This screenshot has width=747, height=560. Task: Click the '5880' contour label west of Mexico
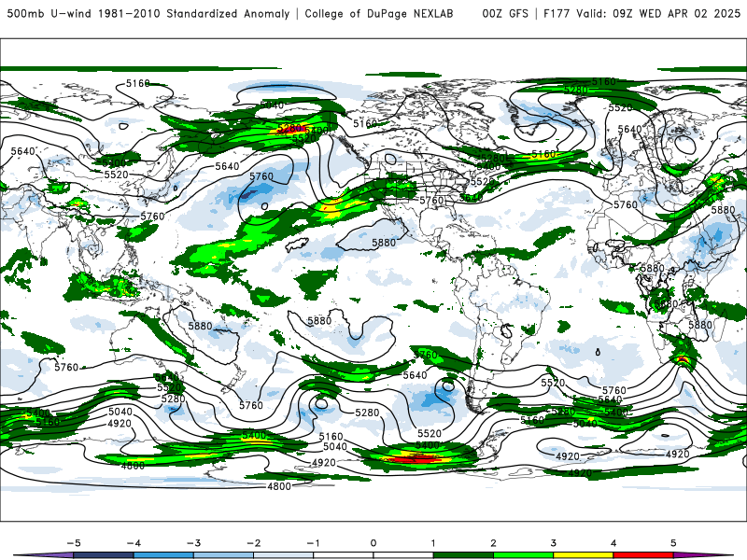click(x=384, y=243)
